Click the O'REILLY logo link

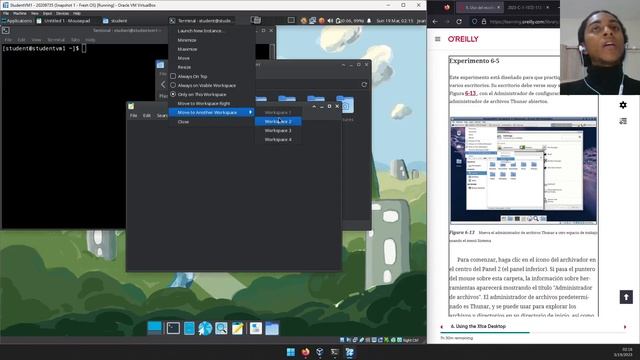pyautogui.click(x=463, y=39)
